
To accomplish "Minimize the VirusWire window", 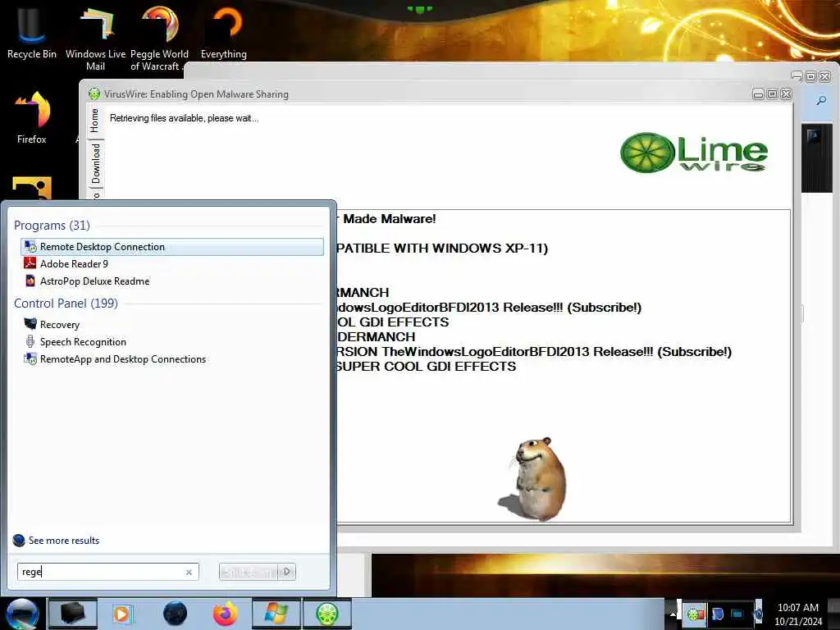I will (758, 94).
